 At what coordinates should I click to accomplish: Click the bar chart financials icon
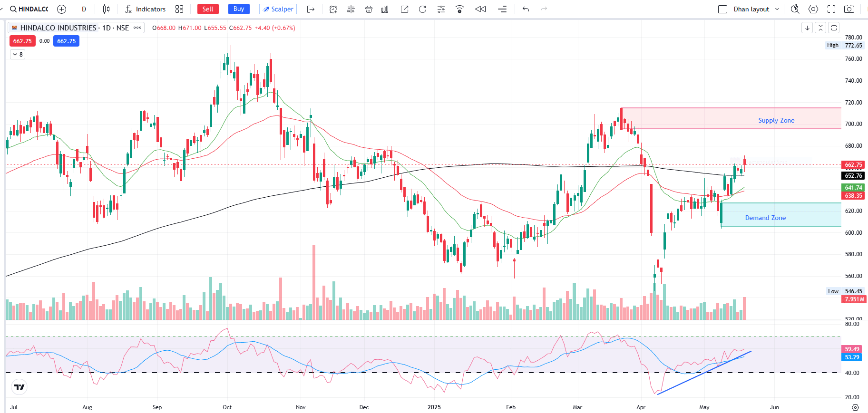[x=385, y=9]
